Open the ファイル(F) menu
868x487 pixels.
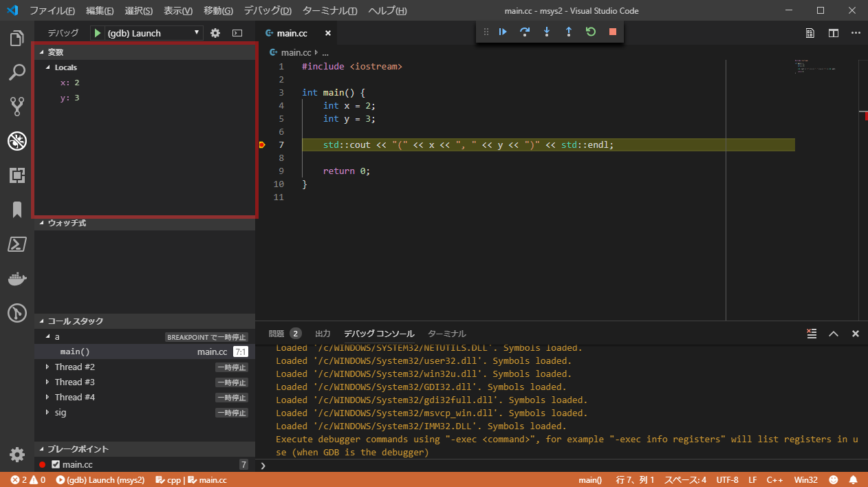pos(52,11)
